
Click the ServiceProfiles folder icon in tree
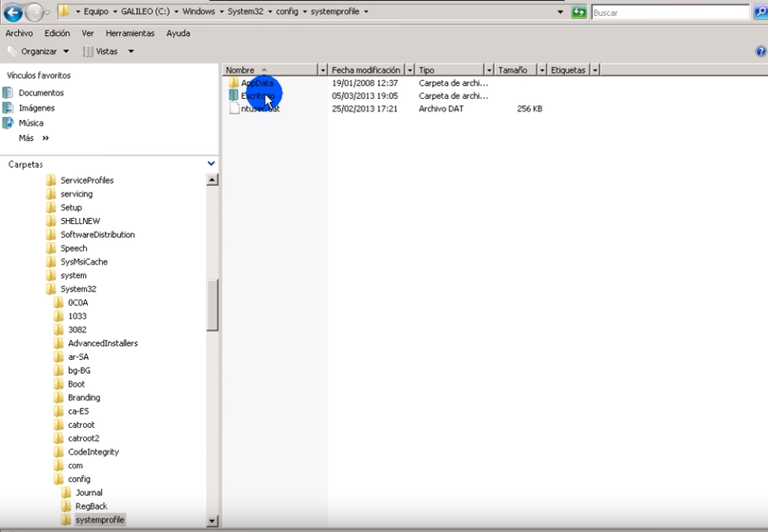pyautogui.click(x=51, y=180)
